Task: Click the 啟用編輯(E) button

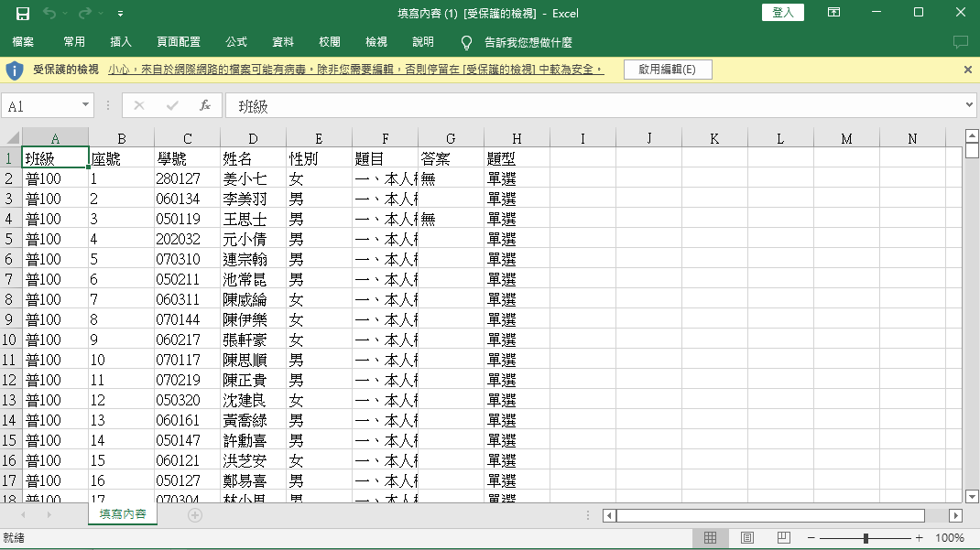Action: pyautogui.click(x=668, y=70)
